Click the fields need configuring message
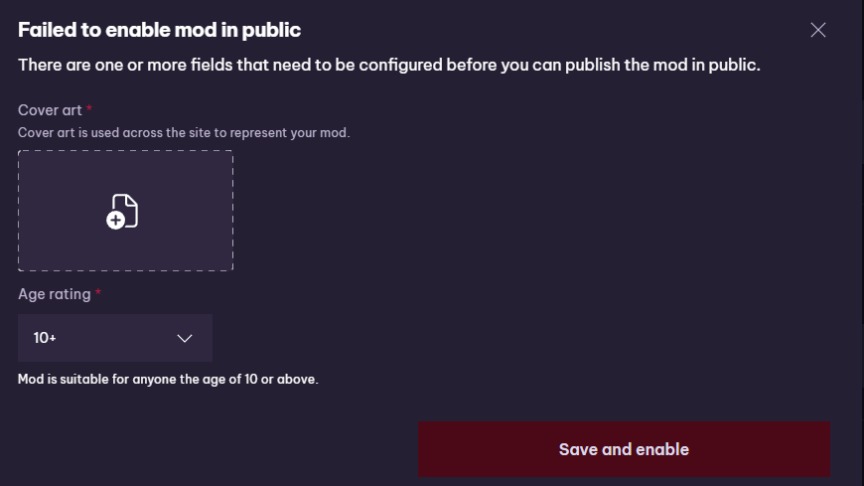The image size is (864, 486). point(389,65)
